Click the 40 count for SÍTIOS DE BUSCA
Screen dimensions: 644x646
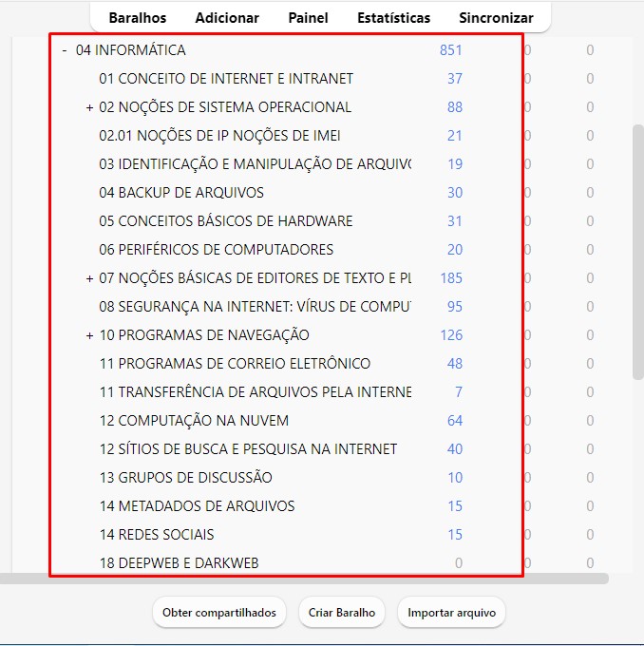click(455, 448)
